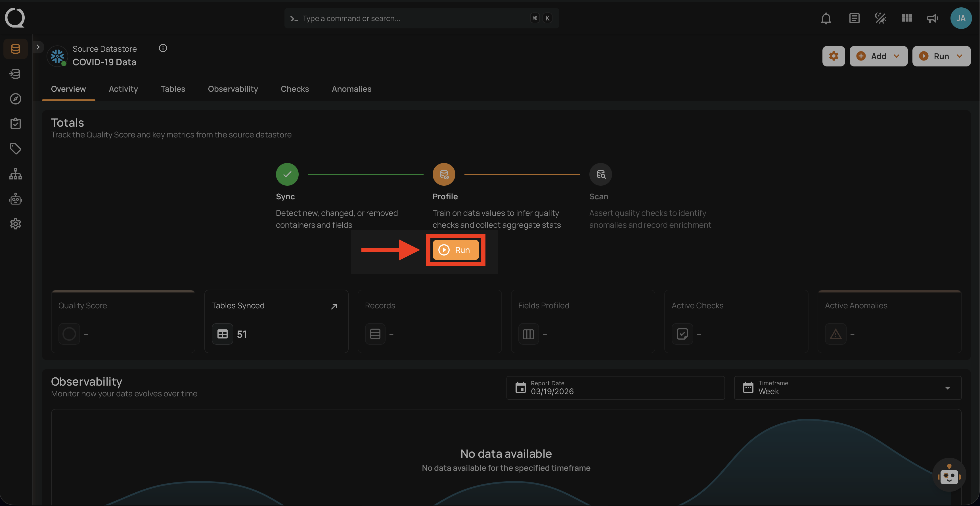
Task: Open the robot agent sidebar icon
Action: click(x=16, y=199)
